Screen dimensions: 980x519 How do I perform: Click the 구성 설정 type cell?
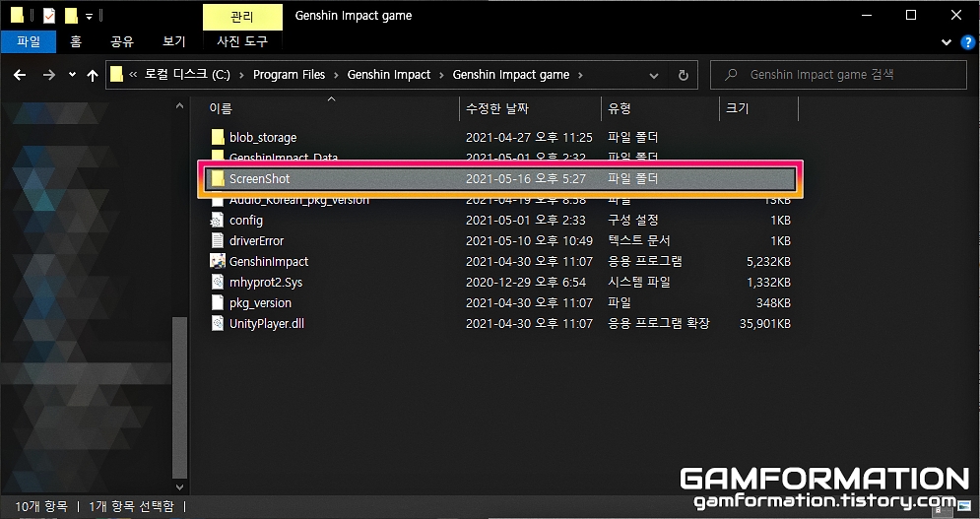click(x=633, y=220)
